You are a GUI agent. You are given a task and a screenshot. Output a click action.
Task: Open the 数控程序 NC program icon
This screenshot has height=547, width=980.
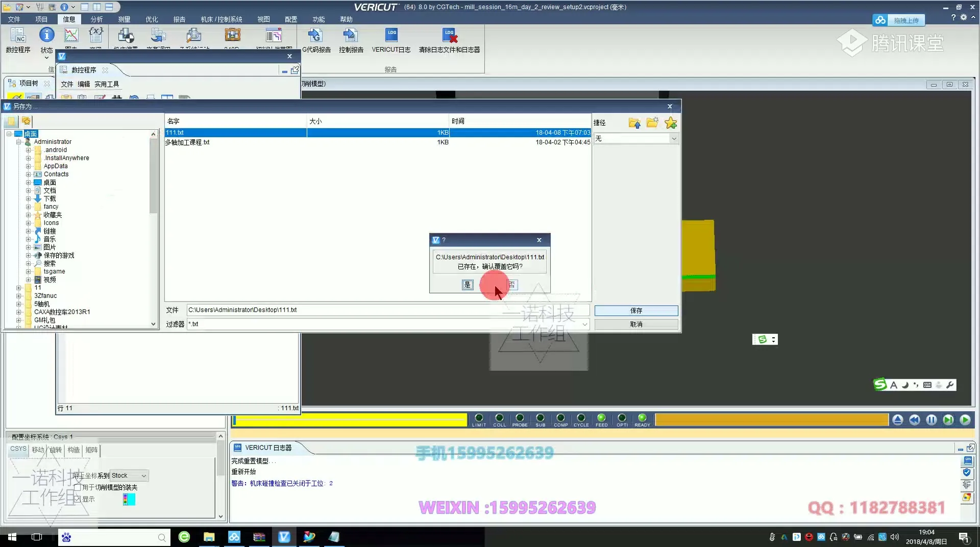point(18,36)
